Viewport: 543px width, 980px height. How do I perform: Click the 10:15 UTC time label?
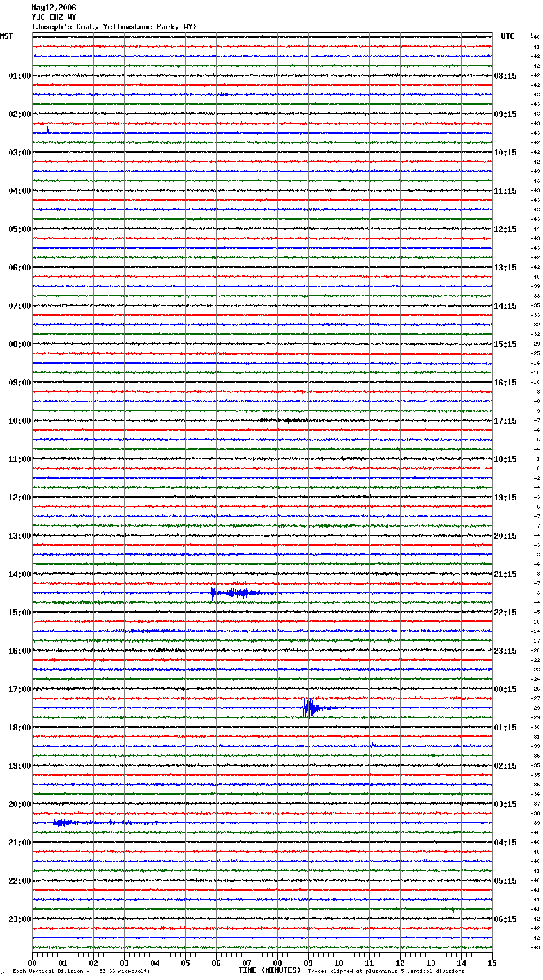click(505, 153)
